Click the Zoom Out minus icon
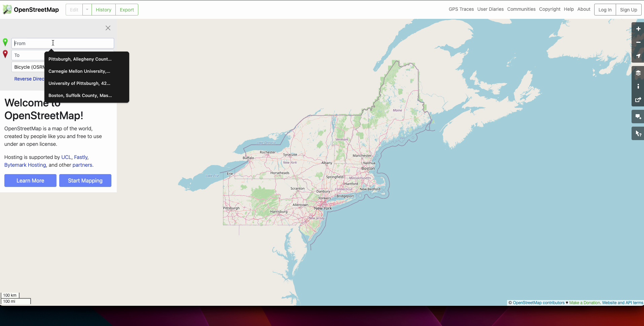 coord(638,42)
